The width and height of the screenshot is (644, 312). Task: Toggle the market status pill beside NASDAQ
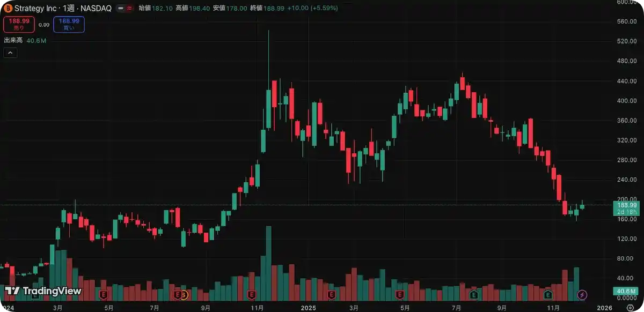pyautogui.click(x=121, y=9)
